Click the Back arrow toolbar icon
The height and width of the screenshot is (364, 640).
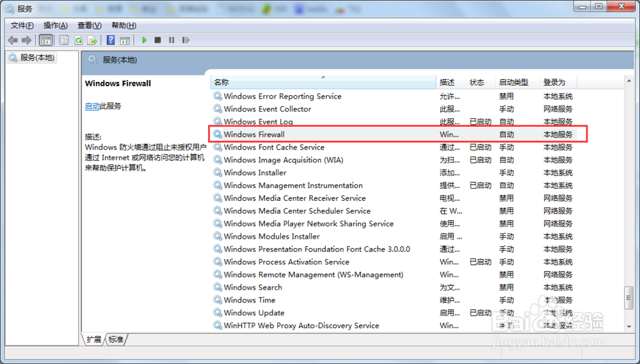13,40
